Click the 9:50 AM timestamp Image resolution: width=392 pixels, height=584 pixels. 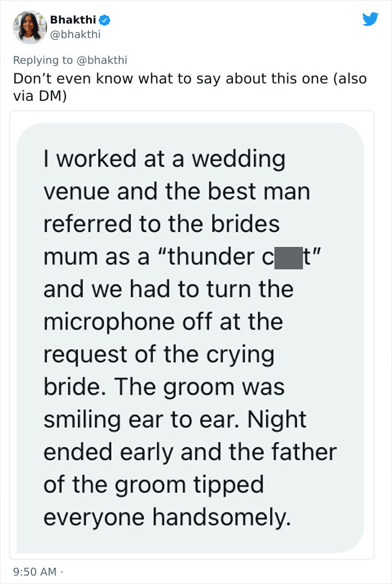[35, 571]
